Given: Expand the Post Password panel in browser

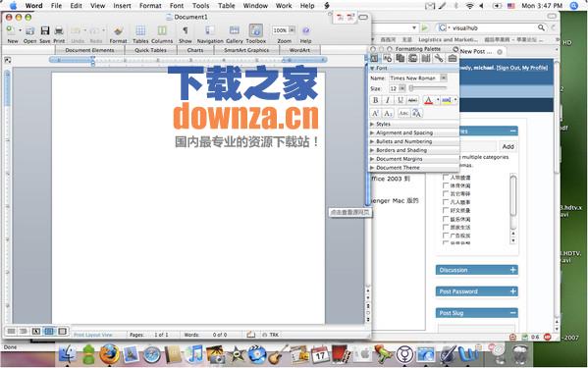Looking at the screenshot, I should coord(477,291).
